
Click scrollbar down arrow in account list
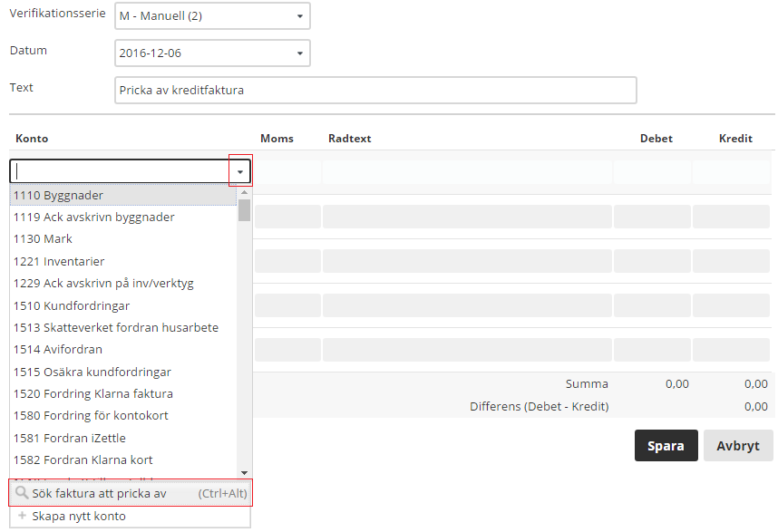point(244,473)
